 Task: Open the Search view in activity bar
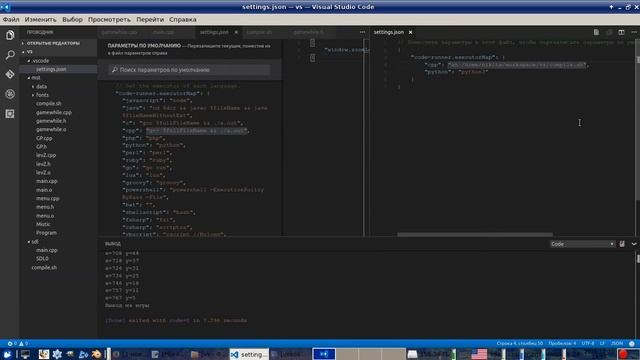(x=10, y=55)
